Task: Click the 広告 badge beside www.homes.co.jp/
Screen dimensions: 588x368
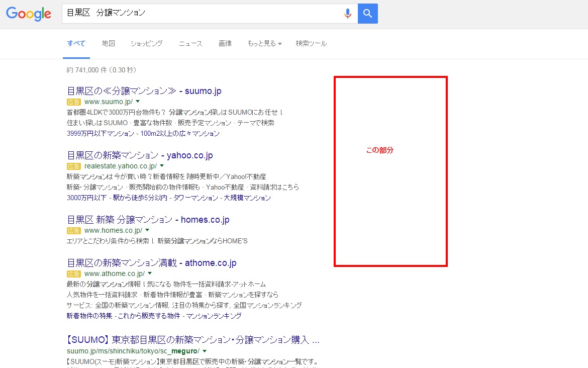Action: (x=73, y=231)
